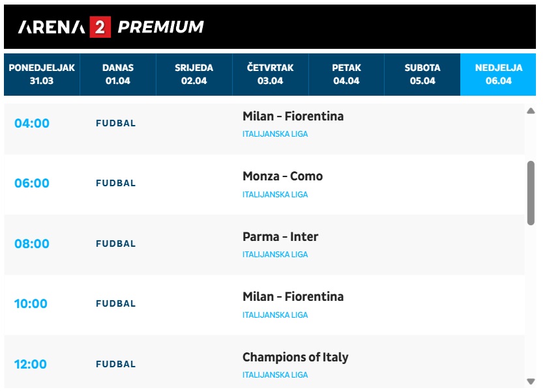Click the Arena 2 Premium logo
Viewport: 547px width, 392px height.
click(x=111, y=27)
